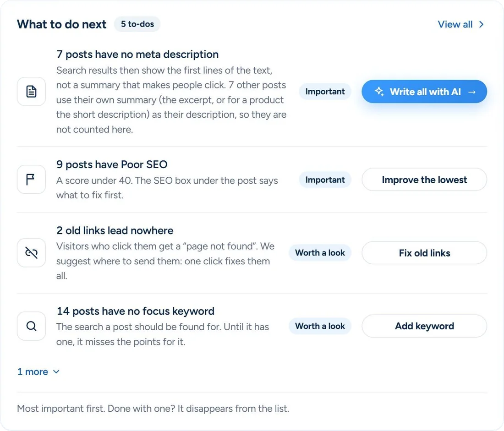Click the flag icon beside Poor SEO item
Viewport: 504px width, 431px height.
31,180
